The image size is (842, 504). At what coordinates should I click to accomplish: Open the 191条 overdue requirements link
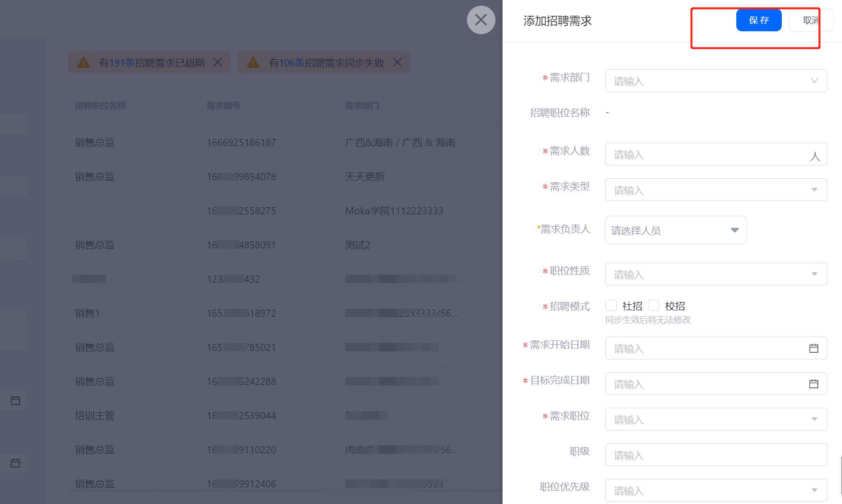tap(122, 63)
